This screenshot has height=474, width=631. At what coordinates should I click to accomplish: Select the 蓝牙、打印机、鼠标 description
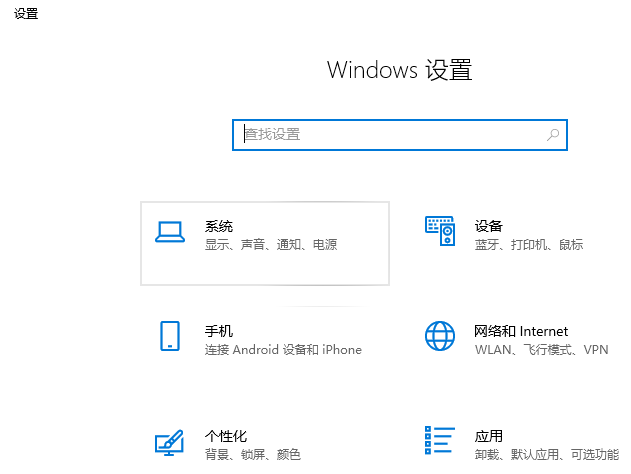click(x=529, y=245)
